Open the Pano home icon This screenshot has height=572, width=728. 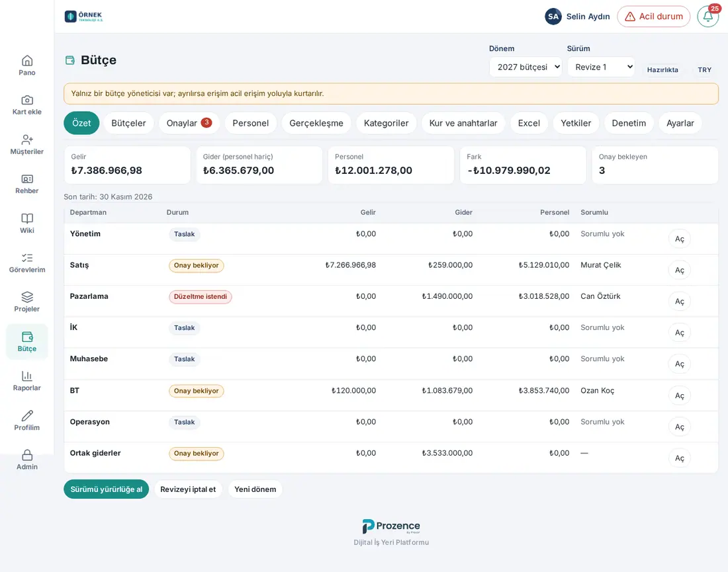click(x=27, y=61)
